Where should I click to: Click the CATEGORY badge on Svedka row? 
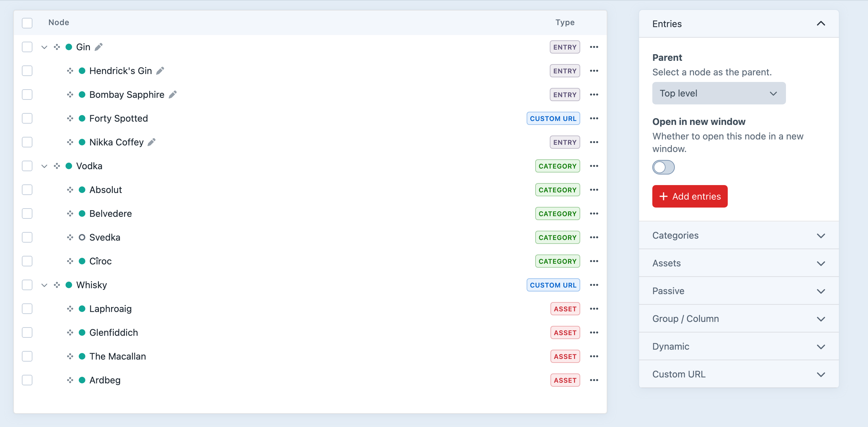(x=557, y=237)
